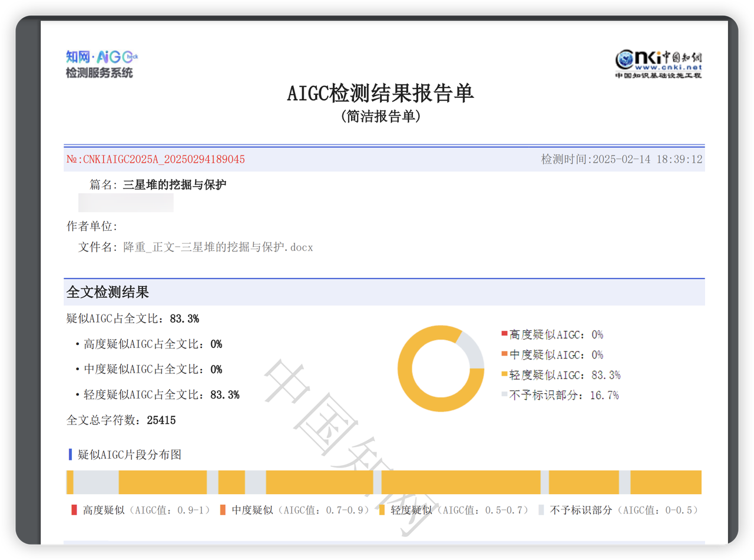Expand the 全文检测结果 section header

[107, 291]
